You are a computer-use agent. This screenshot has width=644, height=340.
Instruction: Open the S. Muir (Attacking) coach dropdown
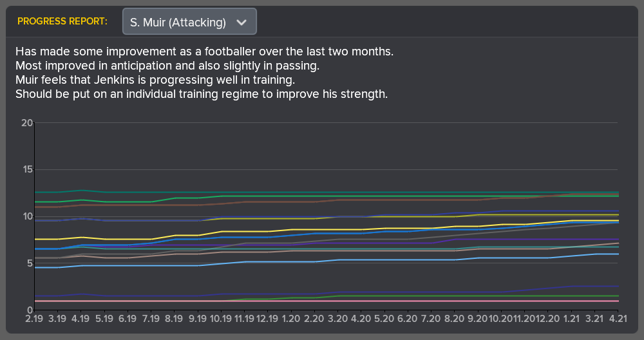[189, 22]
